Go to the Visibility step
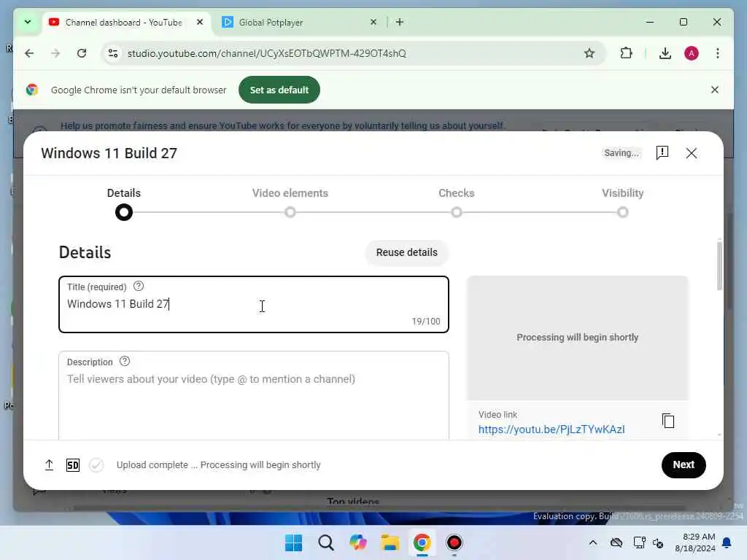Image resolution: width=747 pixels, height=560 pixels. (623, 192)
